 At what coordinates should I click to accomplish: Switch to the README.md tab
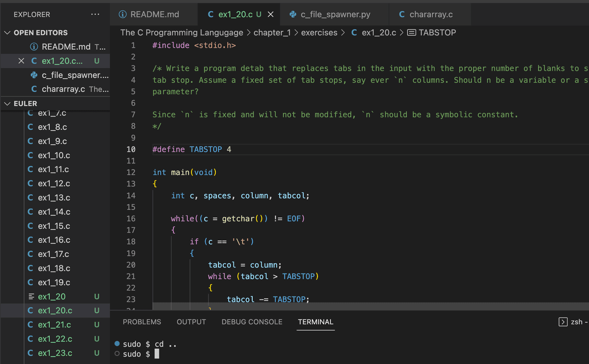154,14
